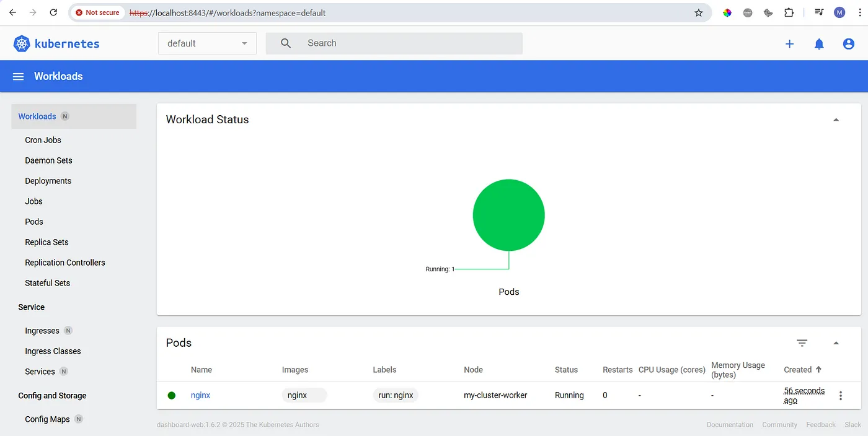The height and width of the screenshot is (436, 868).
Task: Collapse the Pods panel
Action: (836, 342)
